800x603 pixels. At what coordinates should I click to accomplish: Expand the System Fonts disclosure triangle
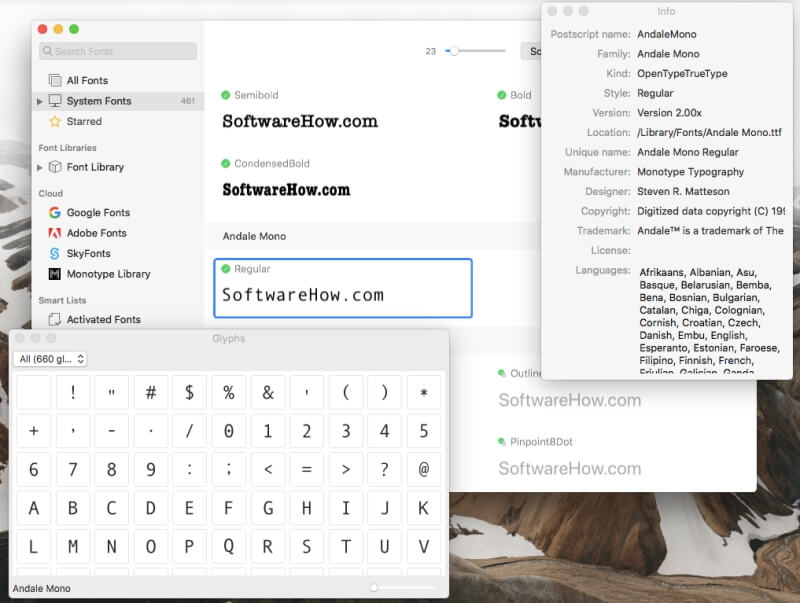click(40, 102)
